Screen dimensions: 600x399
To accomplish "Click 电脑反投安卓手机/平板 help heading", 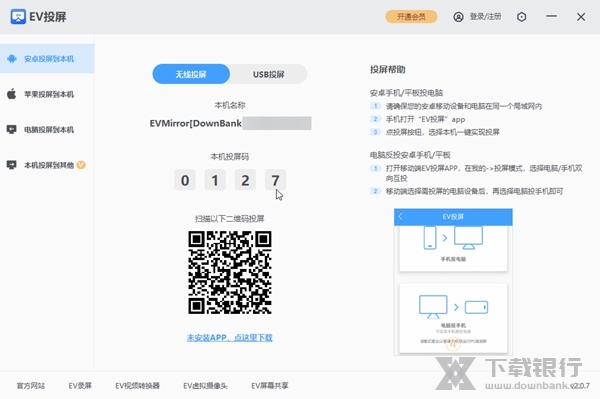I will point(410,155).
